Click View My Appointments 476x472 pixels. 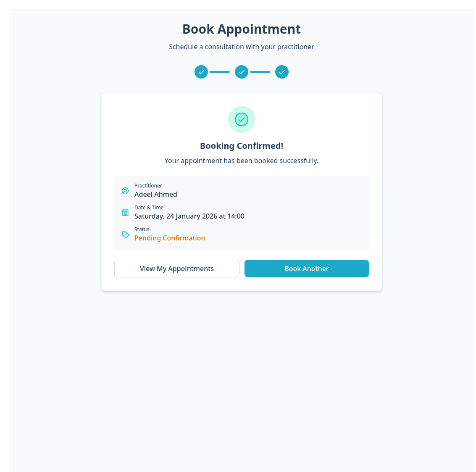click(x=177, y=269)
